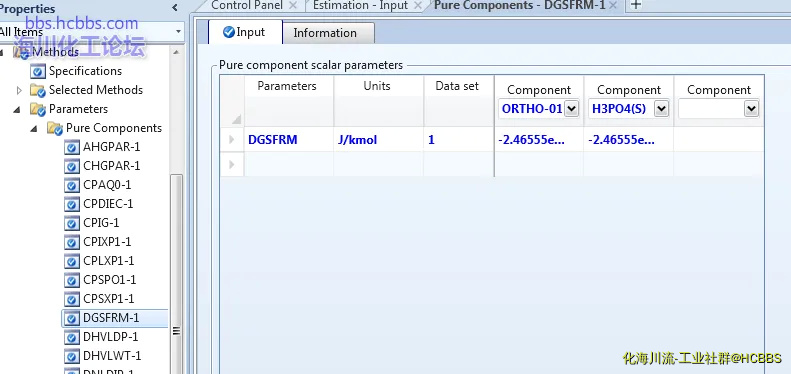Switch to the Estimation - Input tab
Viewport: 791px width, 374px height.
[360, 6]
